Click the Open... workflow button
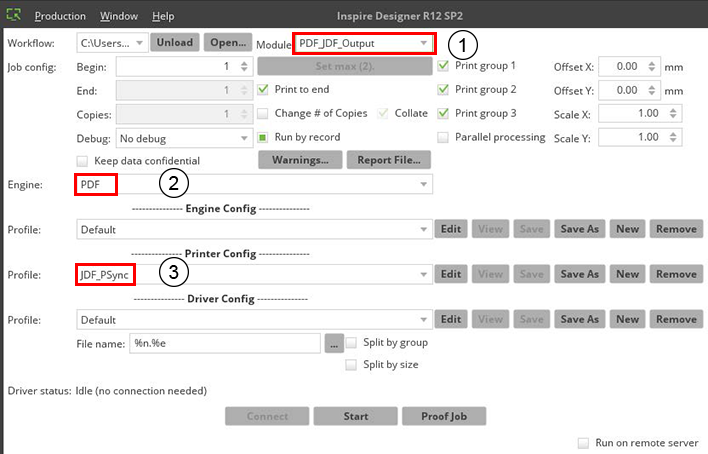Image resolution: width=708 pixels, height=454 pixels. tap(227, 43)
